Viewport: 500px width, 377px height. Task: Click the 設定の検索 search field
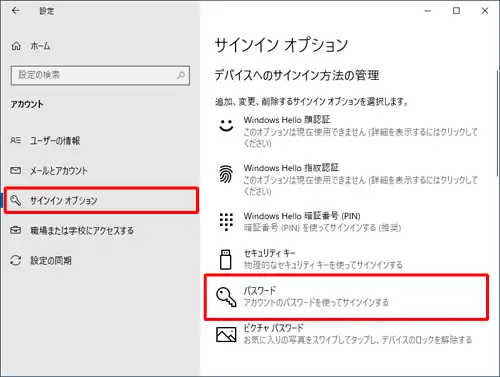pyautogui.click(x=100, y=75)
